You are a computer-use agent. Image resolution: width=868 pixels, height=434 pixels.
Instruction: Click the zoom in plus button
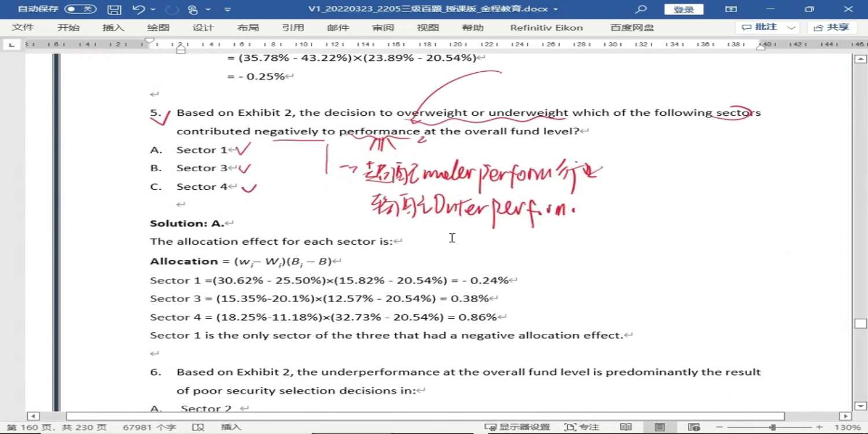tap(819, 427)
